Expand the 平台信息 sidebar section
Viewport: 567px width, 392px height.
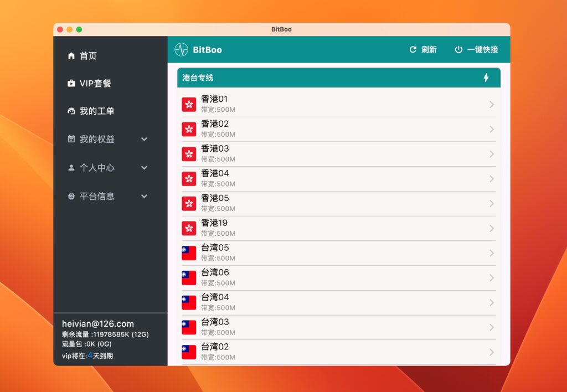click(x=144, y=195)
